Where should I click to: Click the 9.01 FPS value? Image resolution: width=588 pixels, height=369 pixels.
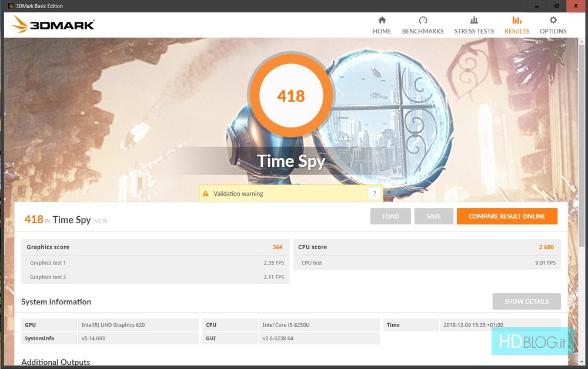[x=545, y=263]
